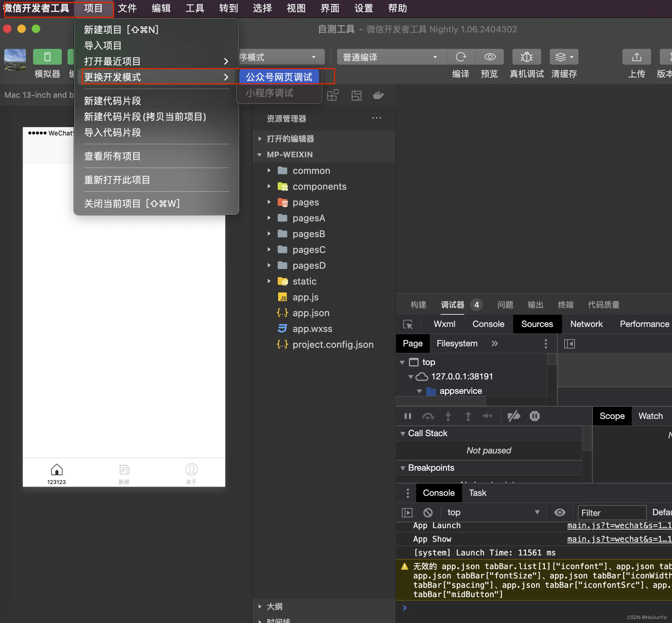Open sources navigator three-dot menu

coord(546,343)
